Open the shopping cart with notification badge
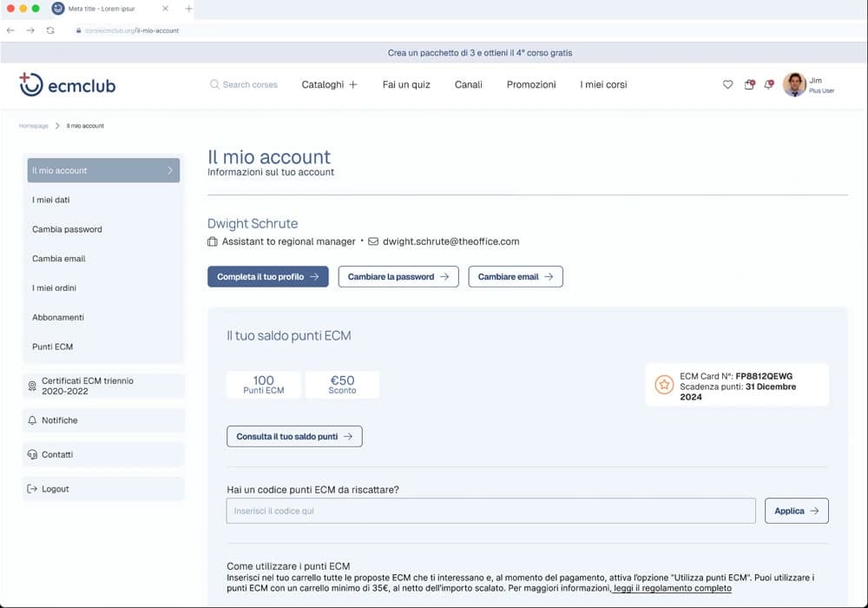 749,84
